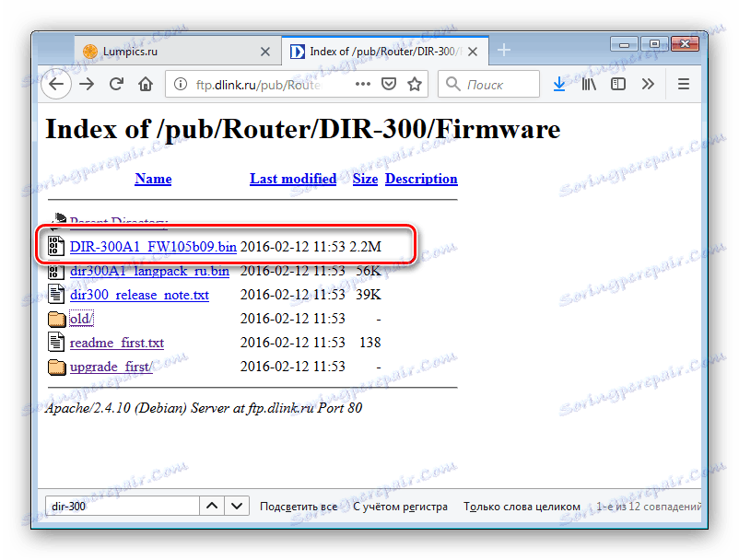Go forward with the forward arrow

click(87, 85)
